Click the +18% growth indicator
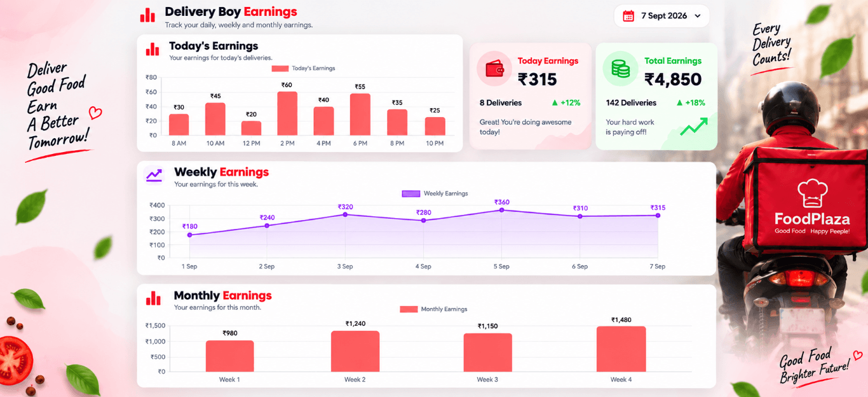 tap(691, 102)
